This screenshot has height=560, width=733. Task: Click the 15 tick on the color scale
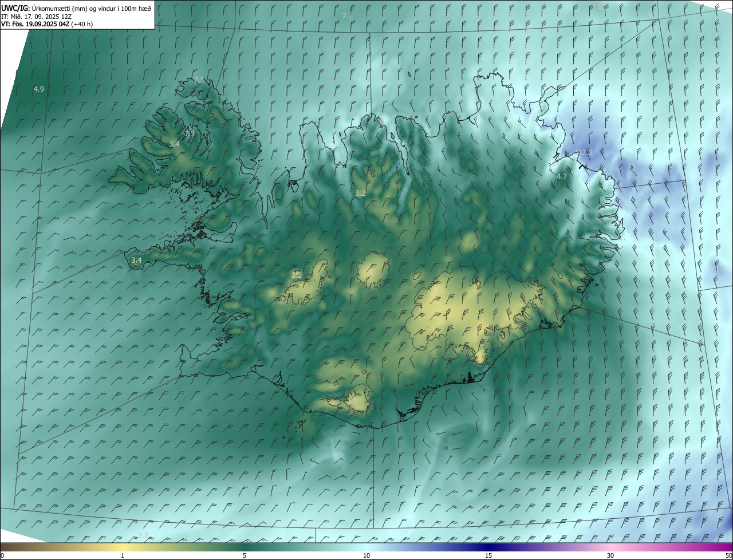[488, 555]
